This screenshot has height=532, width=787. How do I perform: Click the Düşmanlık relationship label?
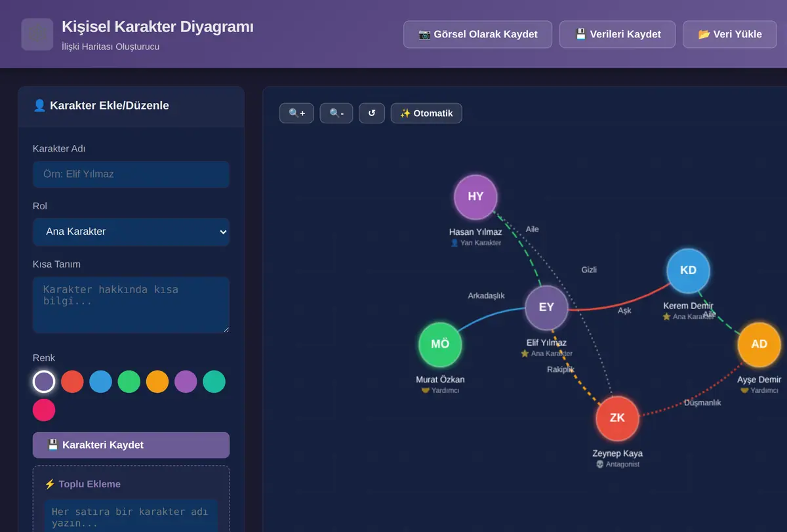[x=702, y=403]
